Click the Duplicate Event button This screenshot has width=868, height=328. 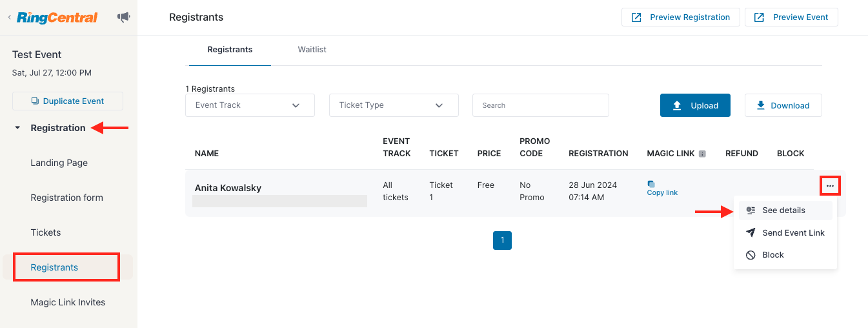point(68,101)
